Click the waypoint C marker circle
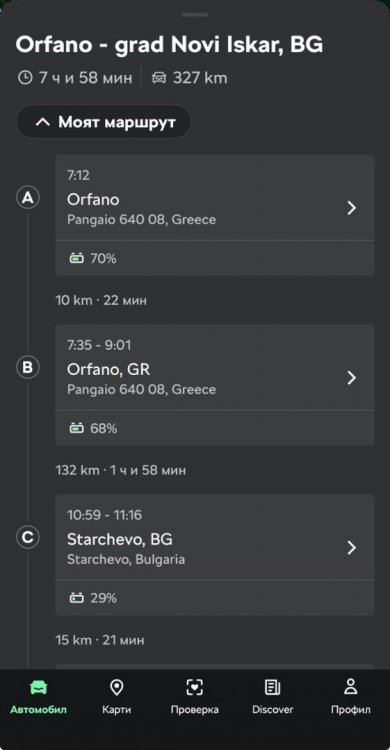The width and height of the screenshot is (390, 750). tap(28, 538)
